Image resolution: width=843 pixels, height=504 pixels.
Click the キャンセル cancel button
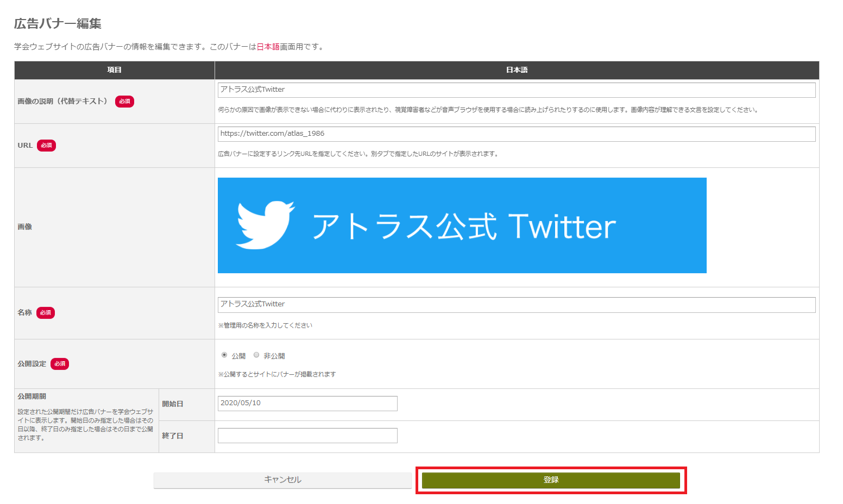[x=282, y=480]
